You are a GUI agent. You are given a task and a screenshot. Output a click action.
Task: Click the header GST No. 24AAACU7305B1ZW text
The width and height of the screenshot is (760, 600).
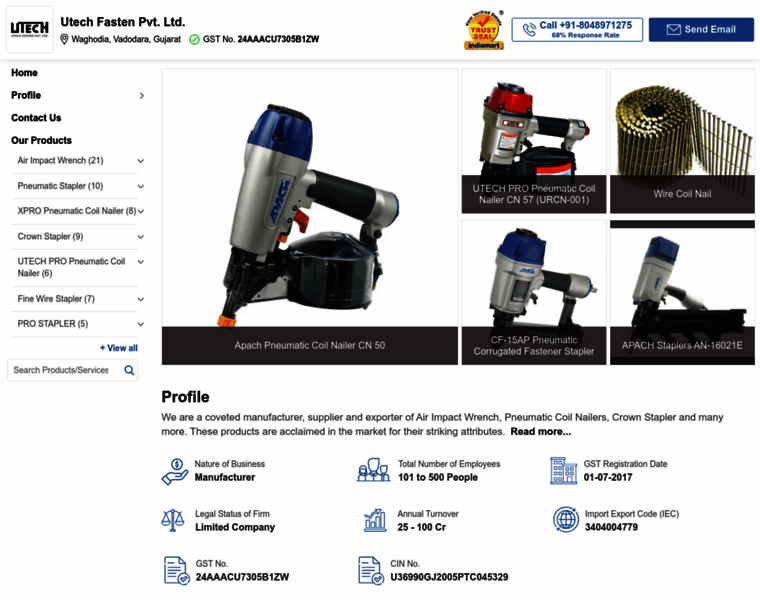click(x=261, y=39)
